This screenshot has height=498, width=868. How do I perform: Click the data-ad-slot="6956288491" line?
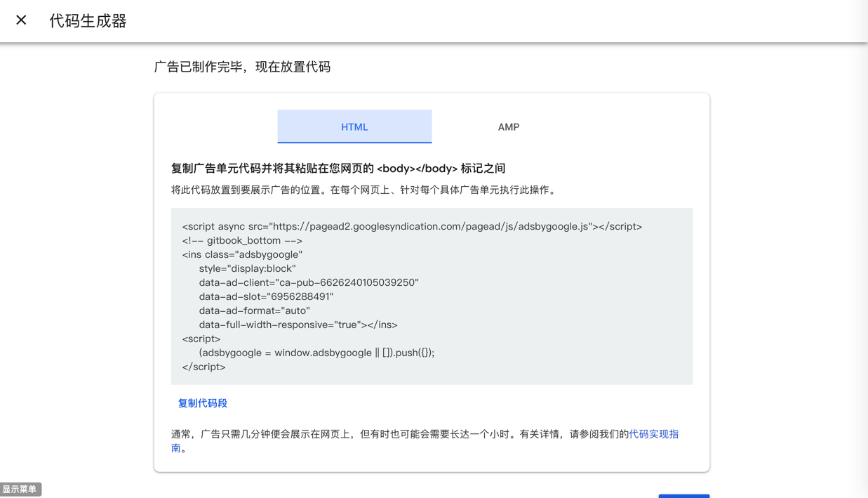266,296
